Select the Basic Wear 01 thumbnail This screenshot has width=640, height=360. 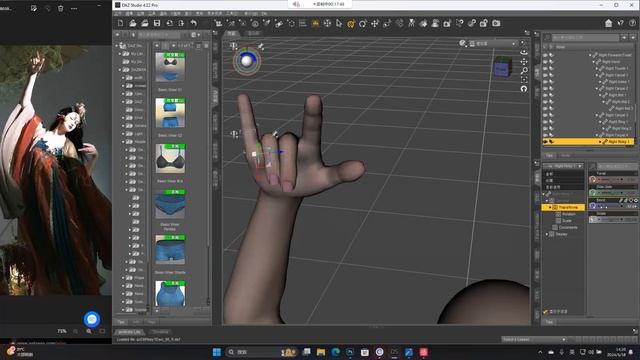pos(170,67)
